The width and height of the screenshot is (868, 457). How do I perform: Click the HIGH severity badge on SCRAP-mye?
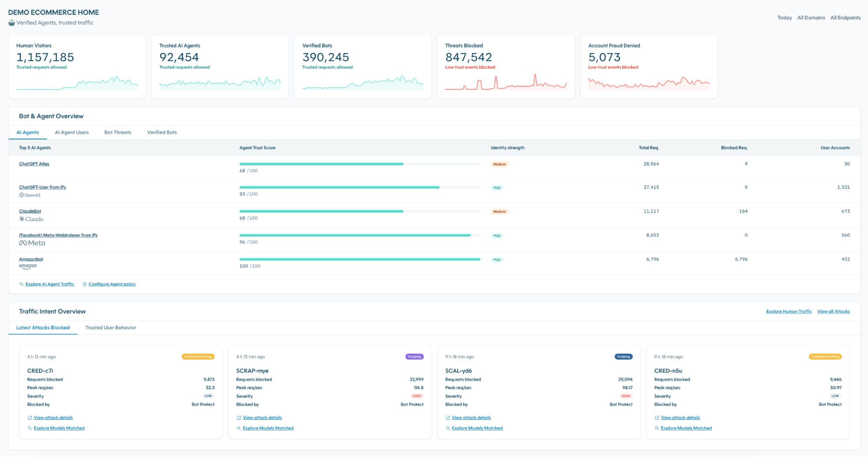(x=417, y=396)
